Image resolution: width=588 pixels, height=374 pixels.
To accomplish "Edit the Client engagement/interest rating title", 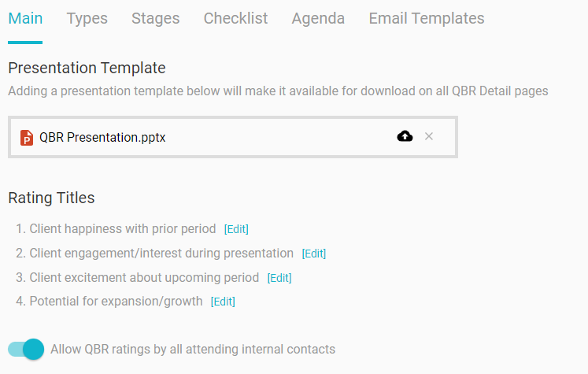I will click(x=314, y=254).
